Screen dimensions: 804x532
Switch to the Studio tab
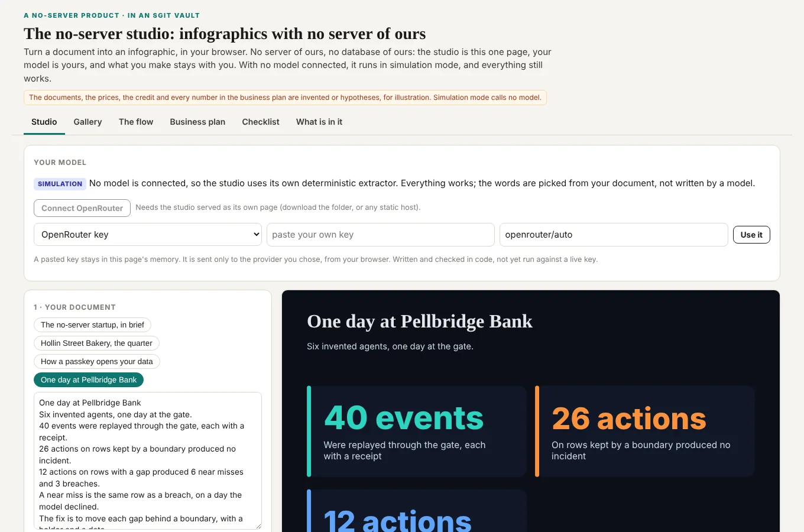click(x=44, y=122)
